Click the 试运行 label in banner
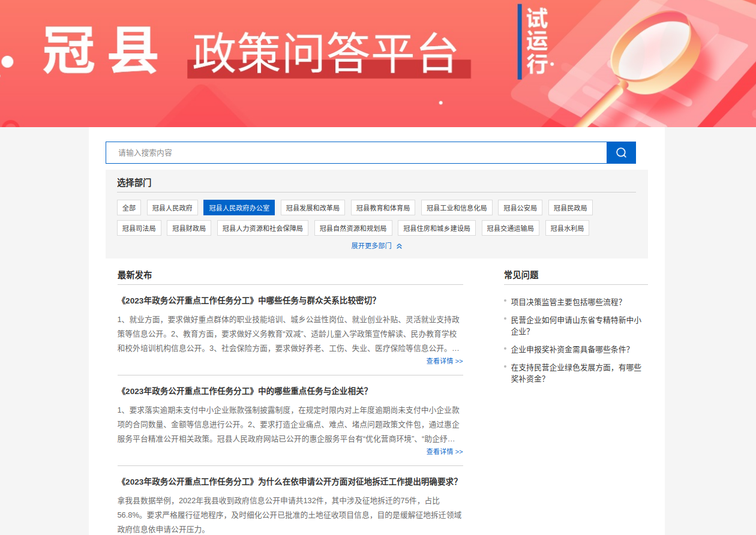 point(537,41)
